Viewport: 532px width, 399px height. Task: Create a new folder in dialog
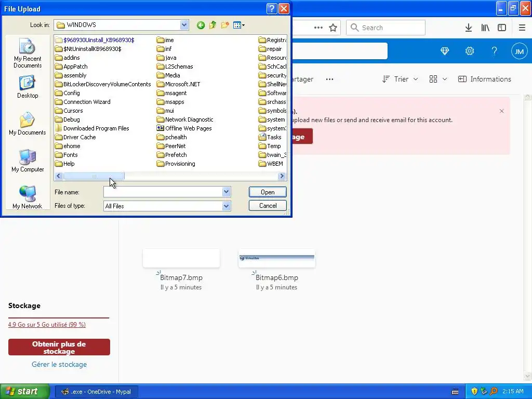click(x=224, y=25)
